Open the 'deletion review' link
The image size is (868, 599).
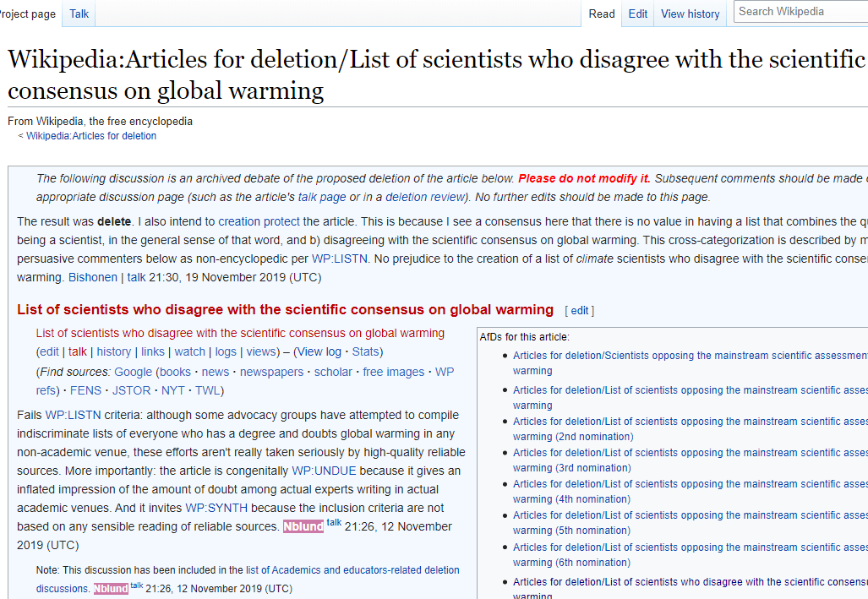[425, 197]
